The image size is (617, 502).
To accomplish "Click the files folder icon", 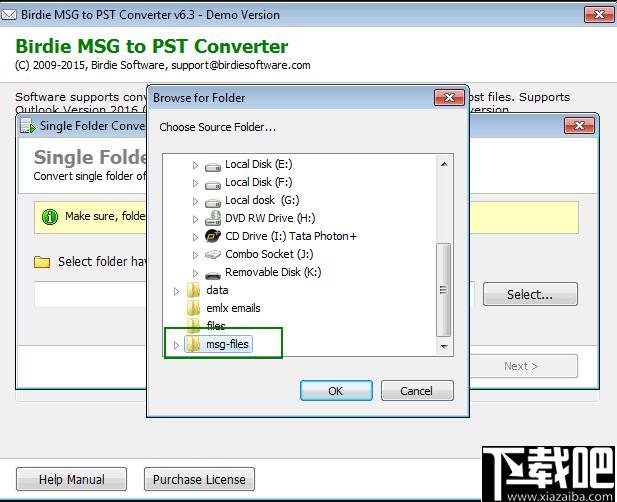I will [x=193, y=325].
